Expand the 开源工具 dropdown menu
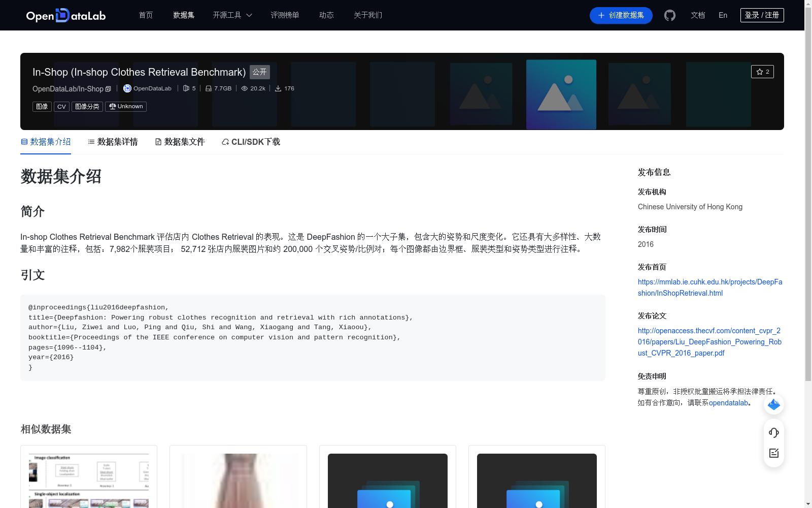The height and width of the screenshot is (508, 812). pos(232,15)
